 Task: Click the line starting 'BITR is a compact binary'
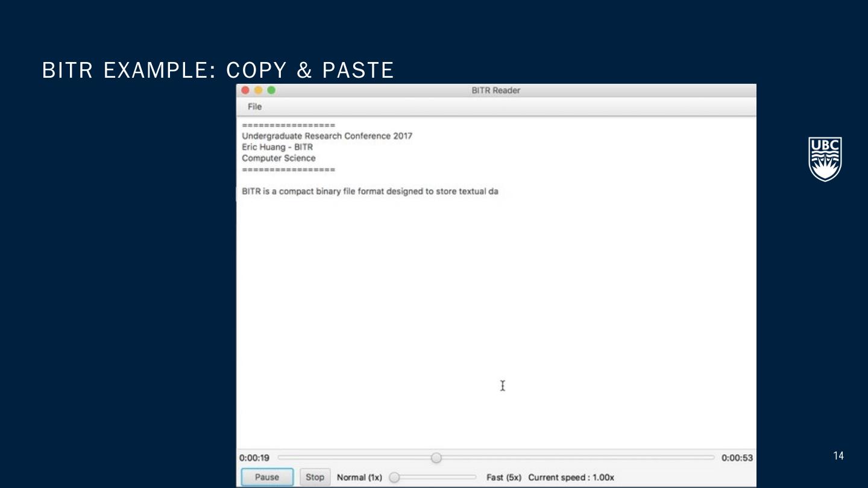click(x=370, y=192)
